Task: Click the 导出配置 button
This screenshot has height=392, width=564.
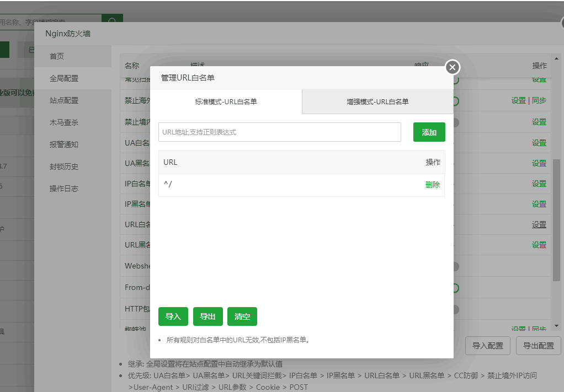Action: (x=539, y=346)
